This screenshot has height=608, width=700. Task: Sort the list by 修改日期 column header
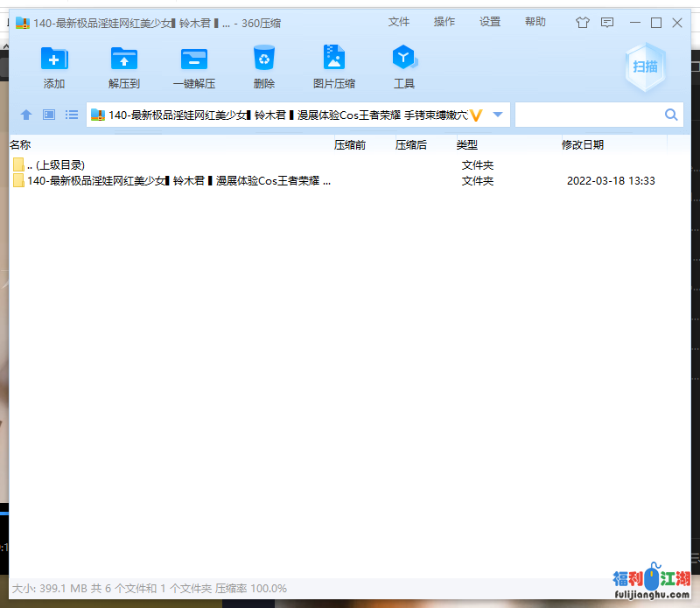click(x=583, y=144)
